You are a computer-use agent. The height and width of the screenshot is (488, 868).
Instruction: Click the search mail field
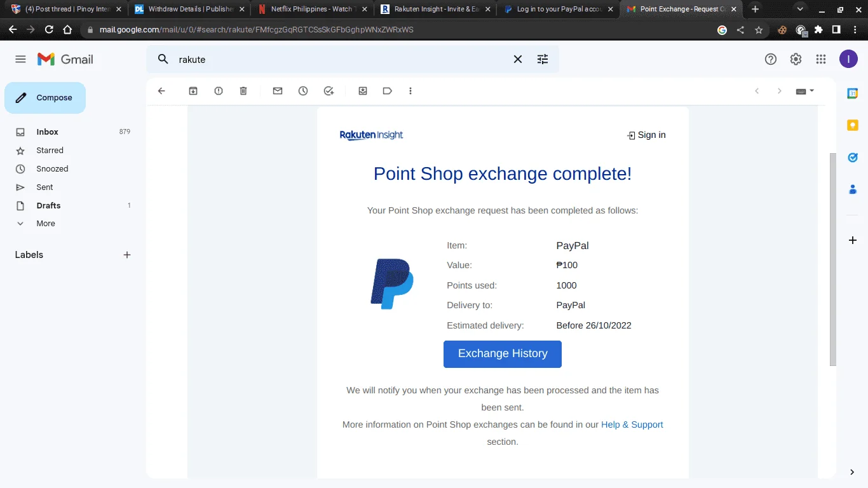pyautogui.click(x=343, y=59)
